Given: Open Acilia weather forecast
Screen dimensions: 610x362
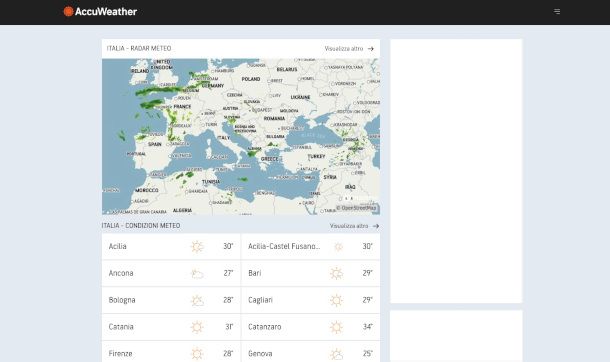Looking at the screenshot, I should pos(171,247).
